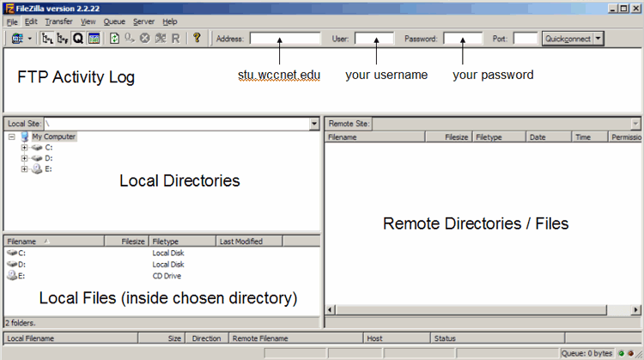The height and width of the screenshot is (360, 644).
Task: Click the Disconnect toolbar icon
Action: 161,39
